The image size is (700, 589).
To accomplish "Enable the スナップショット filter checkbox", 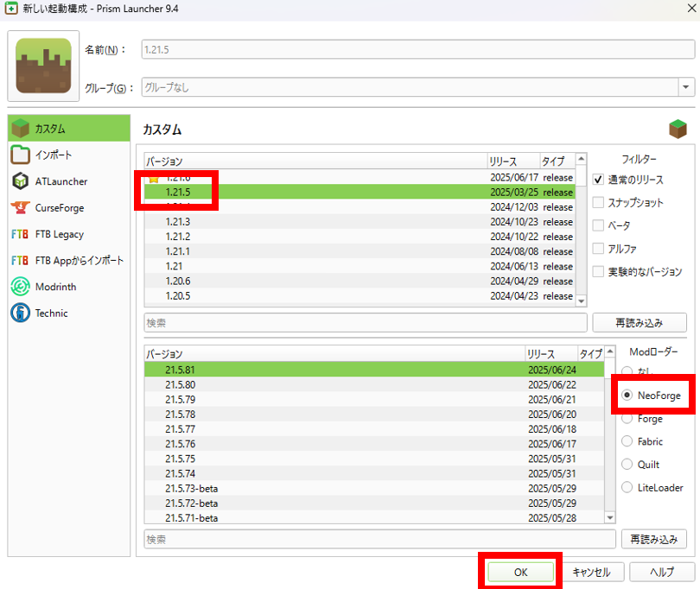I will click(x=598, y=203).
